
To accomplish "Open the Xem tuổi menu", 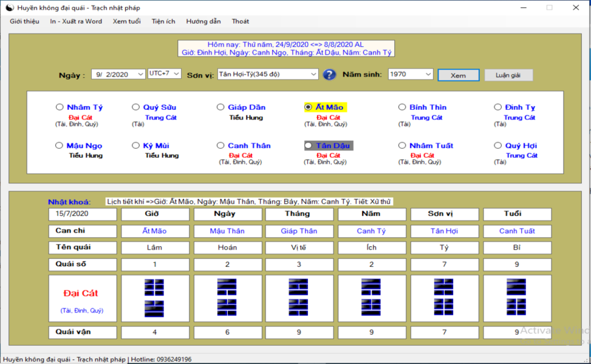I will click(126, 21).
